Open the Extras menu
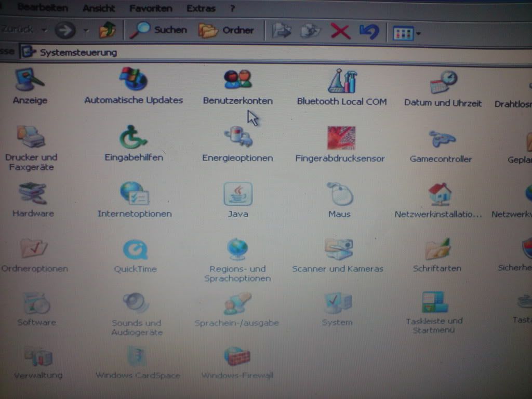532x399 pixels. click(x=201, y=8)
